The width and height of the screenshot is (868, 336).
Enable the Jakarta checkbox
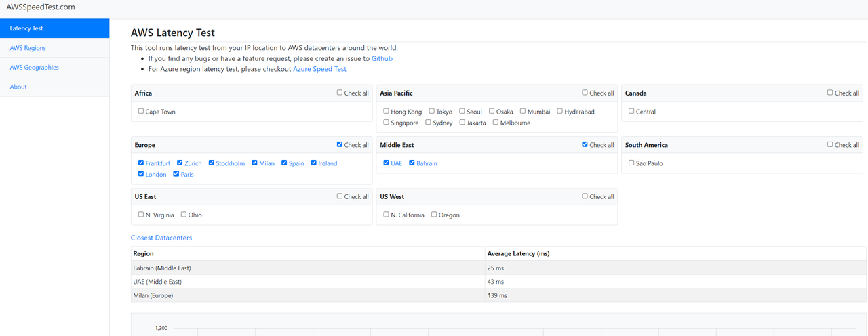coord(462,122)
